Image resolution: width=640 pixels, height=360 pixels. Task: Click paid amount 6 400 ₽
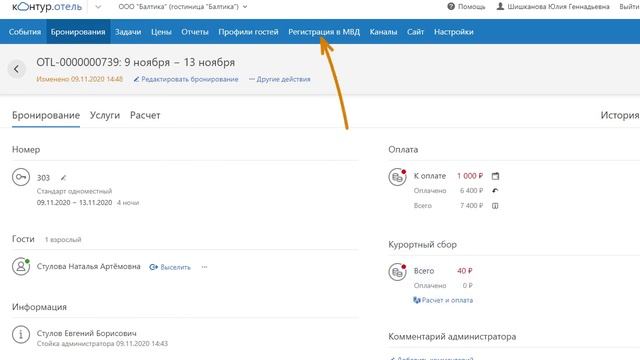471,191
